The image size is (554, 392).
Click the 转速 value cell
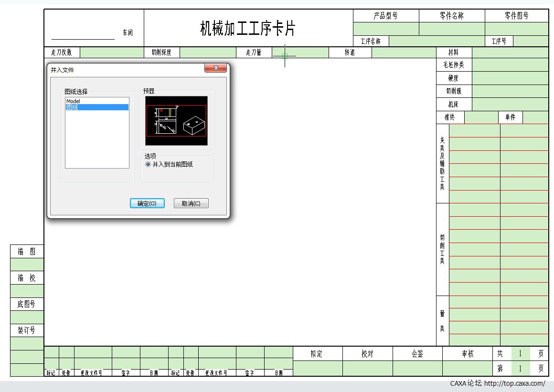(405, 53)
